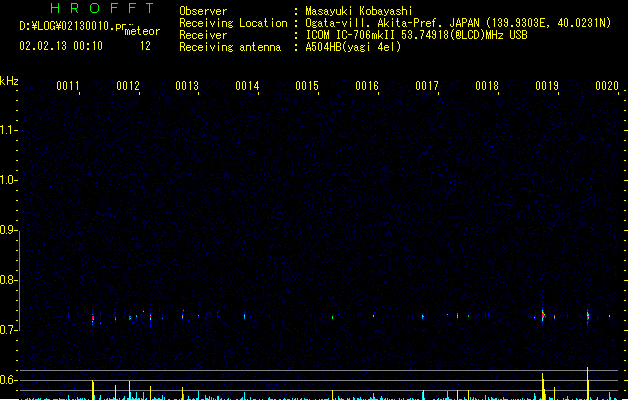The height and width of the screenshot is (400, 629).
Task: Click the 'meteor' label
Action: point(142,31)
